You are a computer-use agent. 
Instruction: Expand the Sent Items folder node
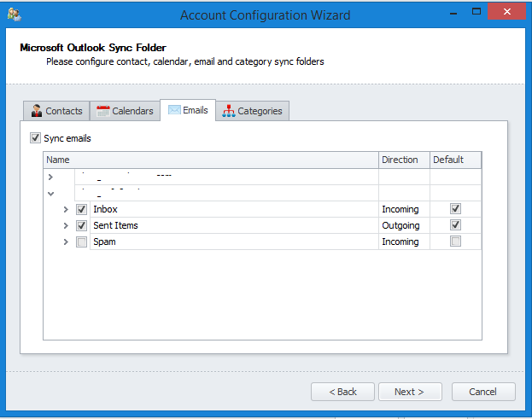click(66, 226)
